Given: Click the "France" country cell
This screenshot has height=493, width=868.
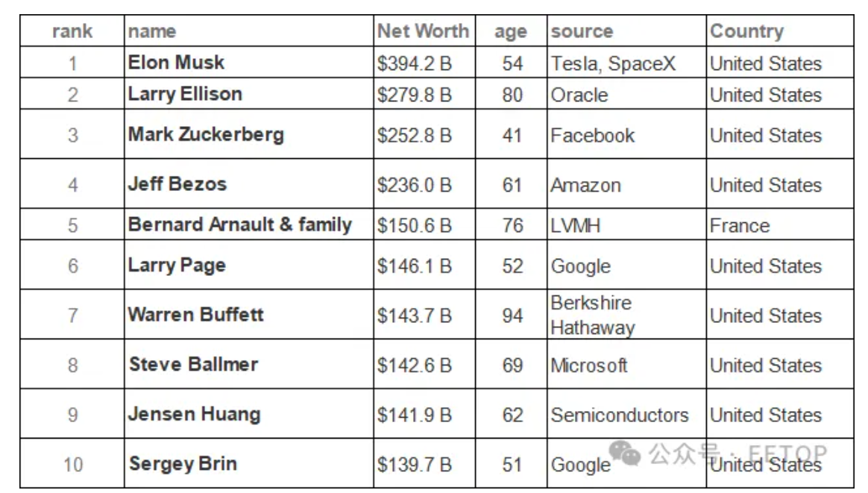Looking at the screenshot, I should (x=740, y=225).
